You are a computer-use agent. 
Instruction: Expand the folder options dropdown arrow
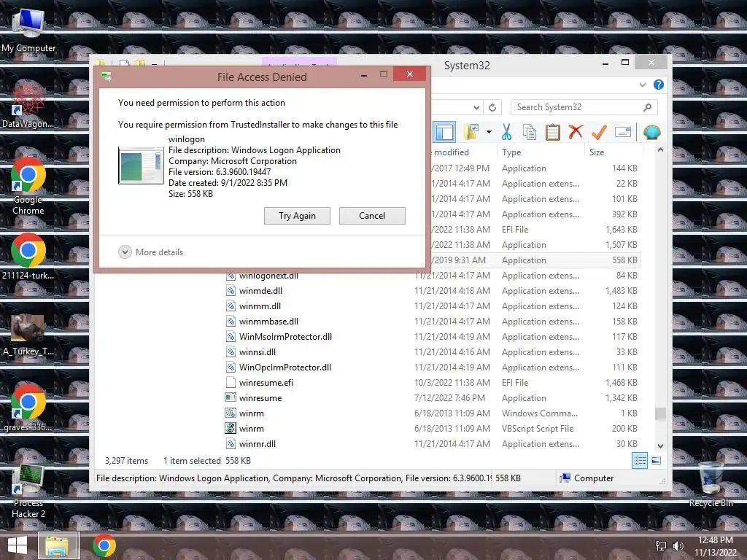(x=489, y=132)
